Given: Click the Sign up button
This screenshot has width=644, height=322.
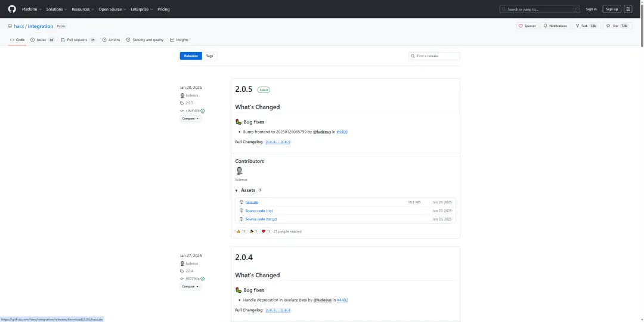Looking at the screenshot, I should pos(612,9).
